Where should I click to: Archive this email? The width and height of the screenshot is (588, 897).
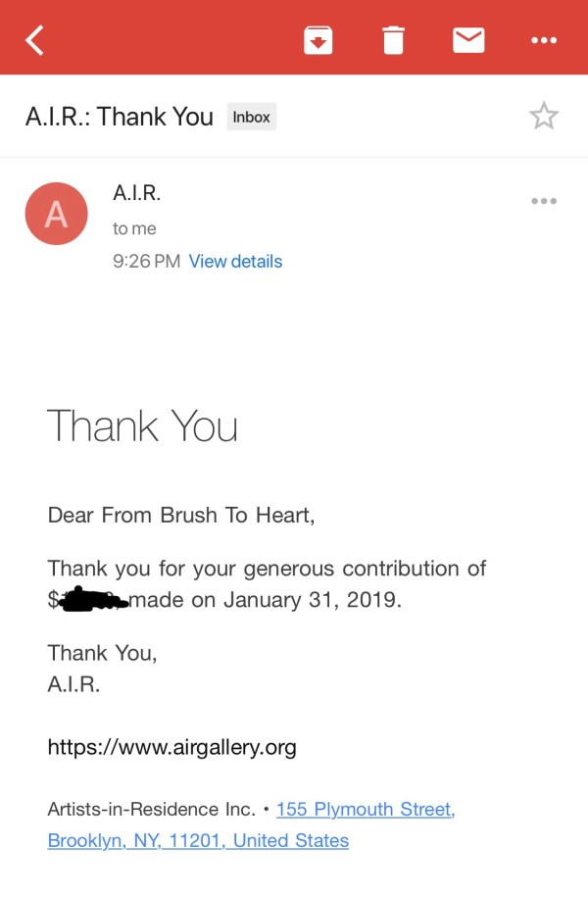click(318, 40)
